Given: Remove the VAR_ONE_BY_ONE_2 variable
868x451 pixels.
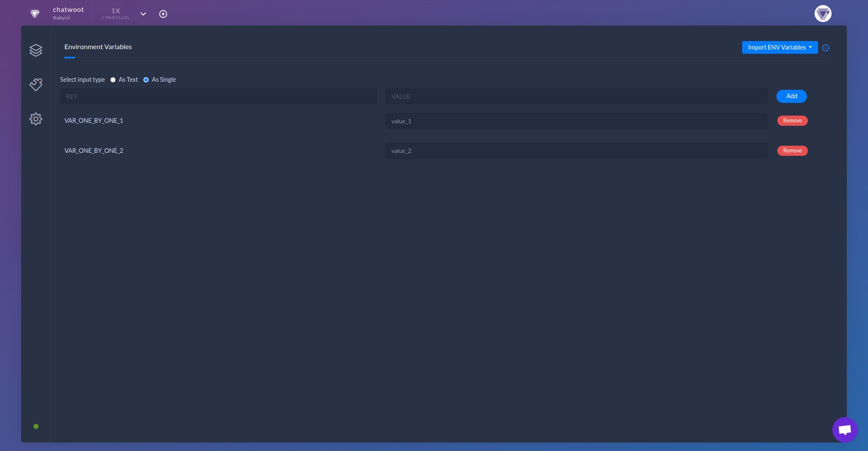Looking at the screenshot, I should point(792,151).
